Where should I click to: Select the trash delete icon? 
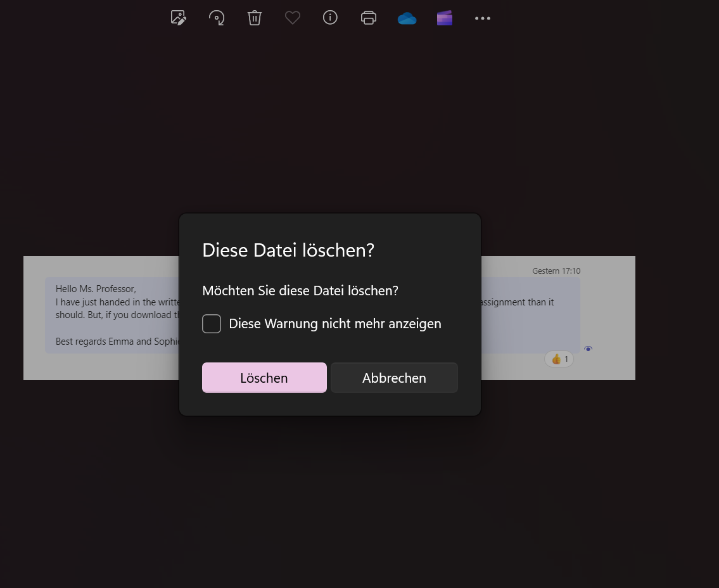coord(255,18)
